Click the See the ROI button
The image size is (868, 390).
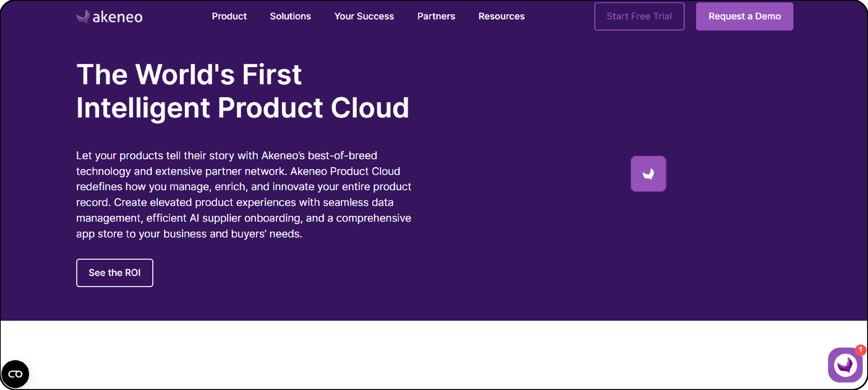[115, 273]
